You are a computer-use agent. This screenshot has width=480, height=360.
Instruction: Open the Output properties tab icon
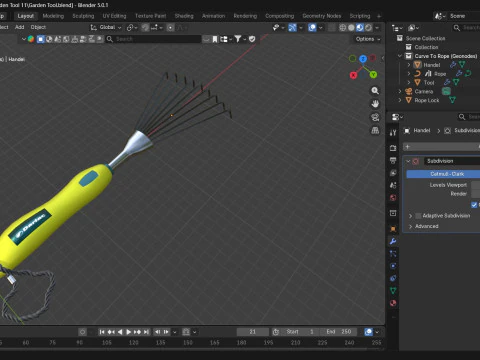tap(393, 160)
